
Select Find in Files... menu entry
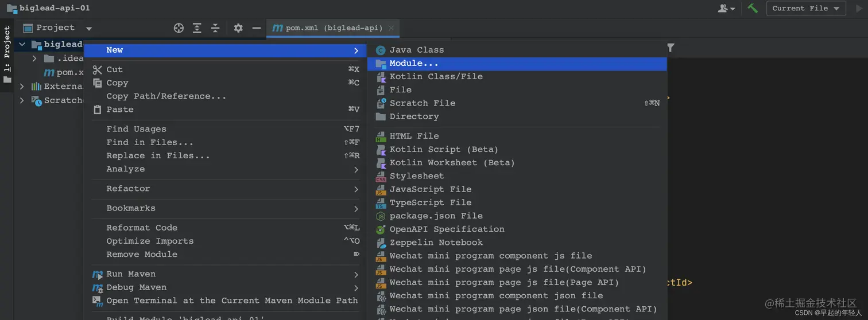point(225,142)
